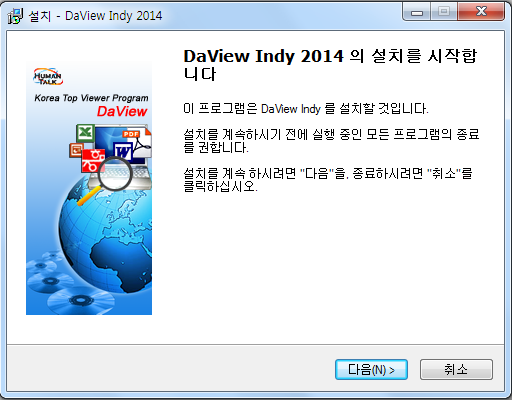512x400 pixels.
Task: Click the Excel icon in the banner artwork
Action: (x=85, y=133)
